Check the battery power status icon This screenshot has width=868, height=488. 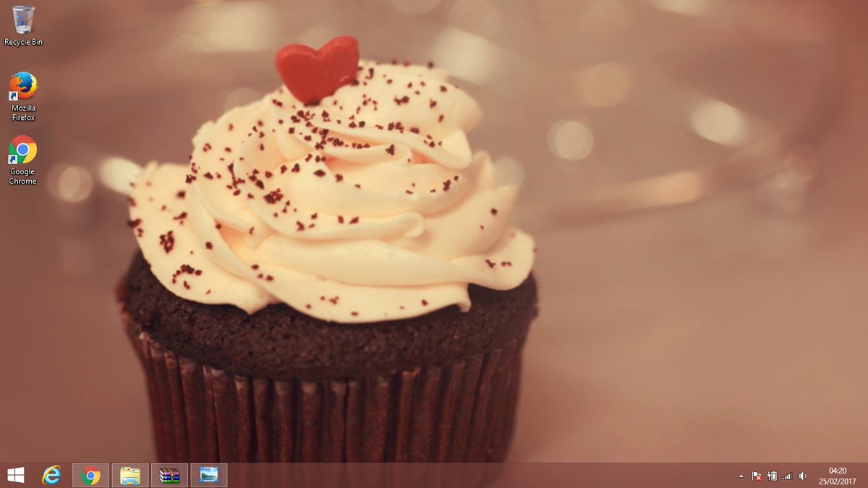(772, 476)
